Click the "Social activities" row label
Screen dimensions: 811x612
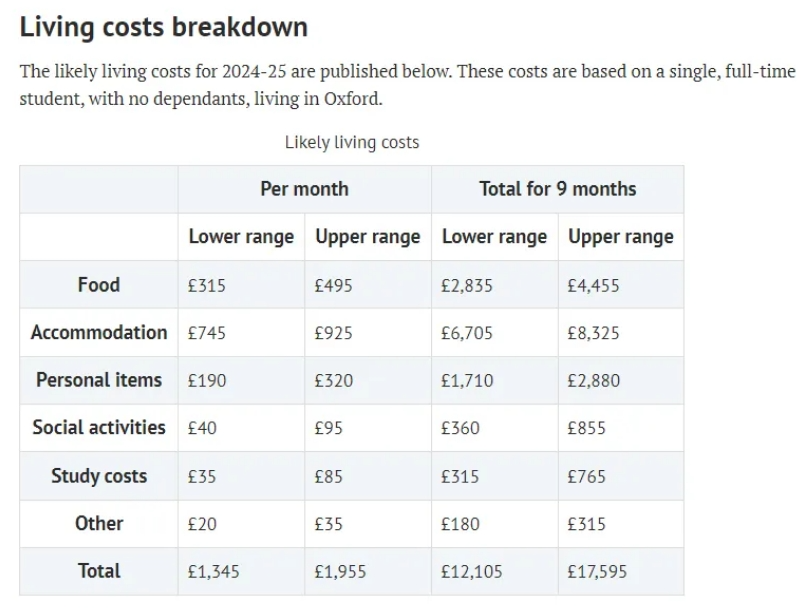click(x=98, y=428)
